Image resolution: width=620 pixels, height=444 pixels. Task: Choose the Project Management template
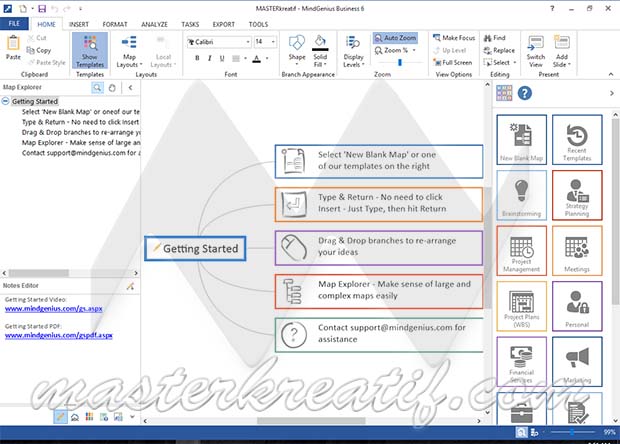click(522, 251)
